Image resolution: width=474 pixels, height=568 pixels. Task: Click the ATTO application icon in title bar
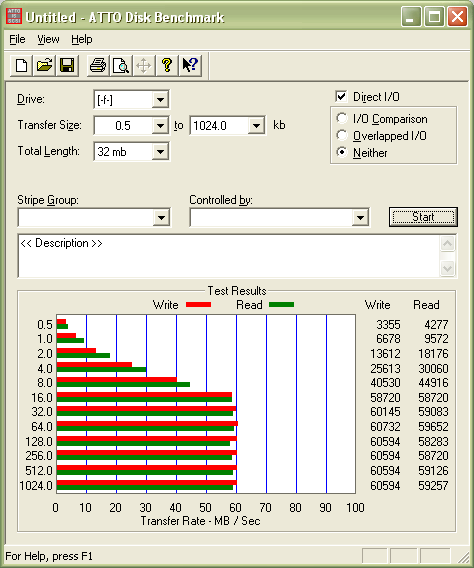tap(14, 16)
